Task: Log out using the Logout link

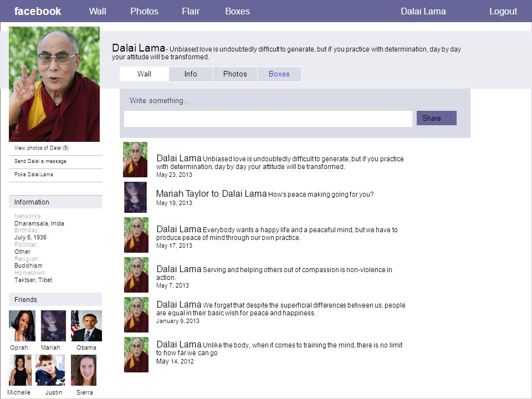Action: [503, 11]
